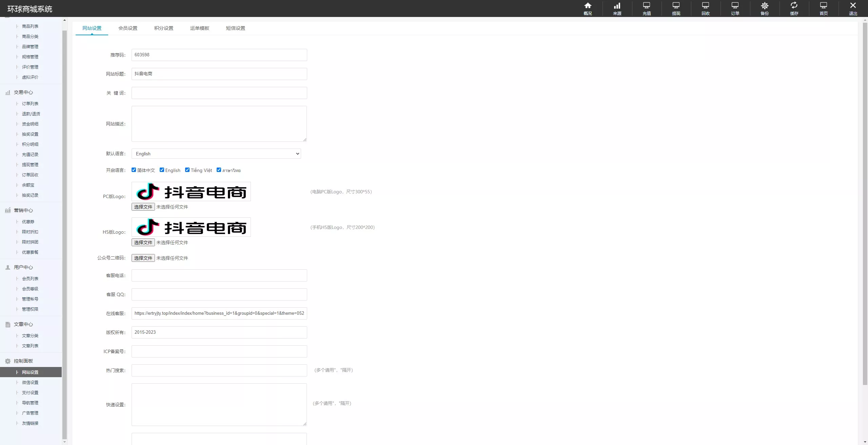Switch to the 短信设置 tab

235,28
